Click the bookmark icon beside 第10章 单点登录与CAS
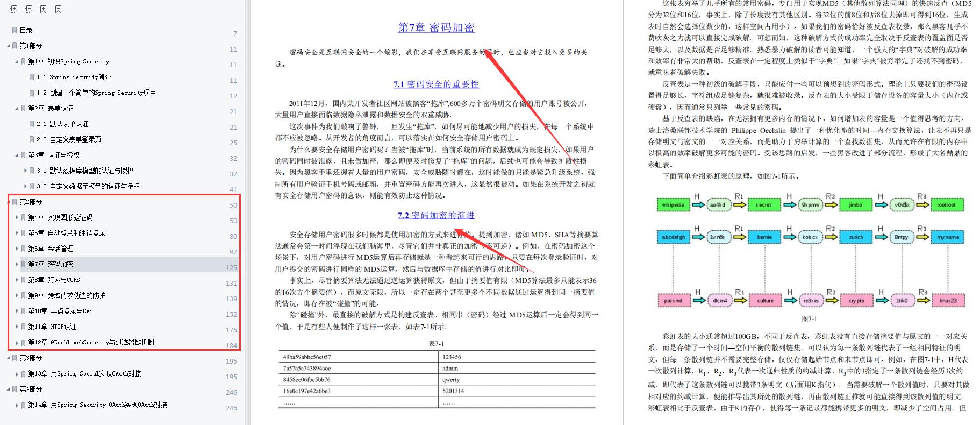Screen dimensions: 980x425 pyautogui.click(x=23, y=311)
